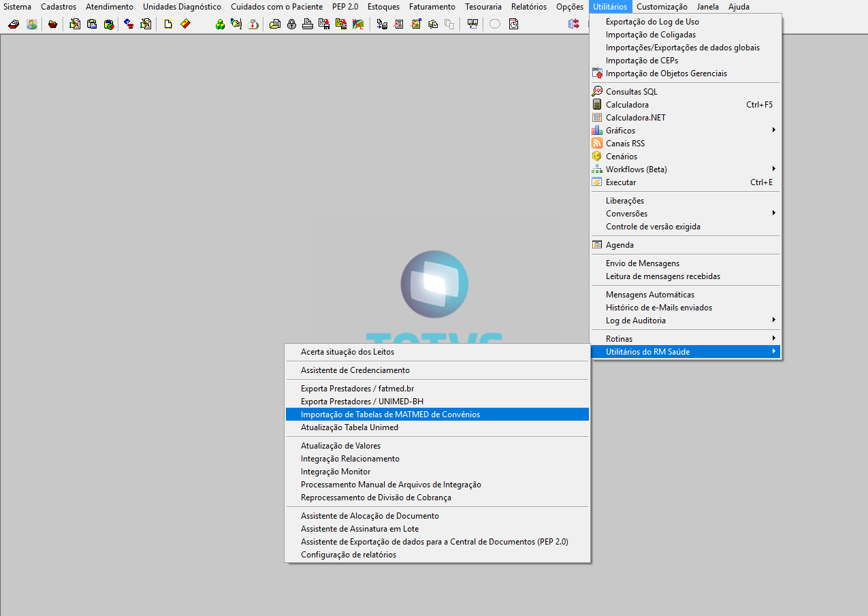Click the telephone toolbar icon

click(128, 25)
